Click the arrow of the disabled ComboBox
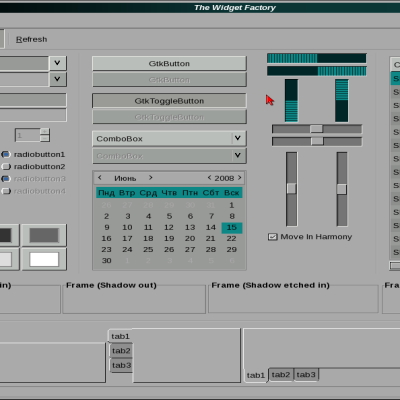Image resolution: width=400 pixels, height=400 pixels. (x=237, y=155)
